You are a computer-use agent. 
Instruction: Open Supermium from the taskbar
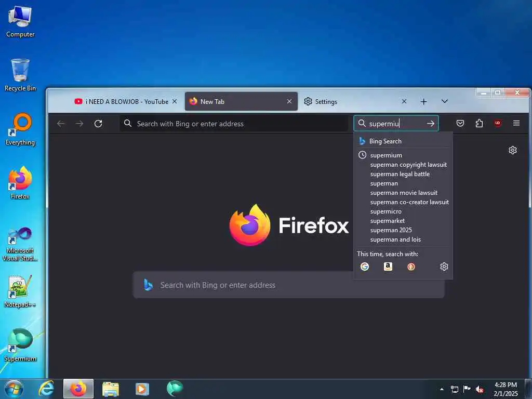point(175,389)
